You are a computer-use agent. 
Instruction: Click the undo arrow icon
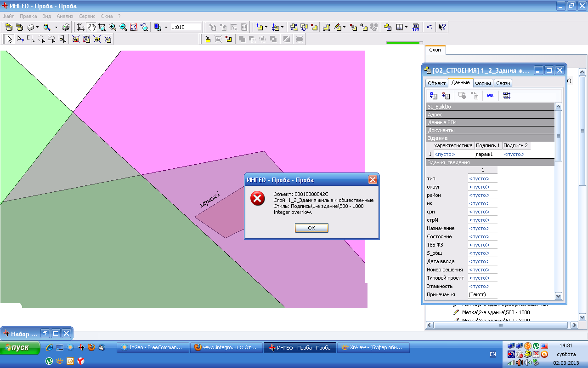click(x=429, y=27)
